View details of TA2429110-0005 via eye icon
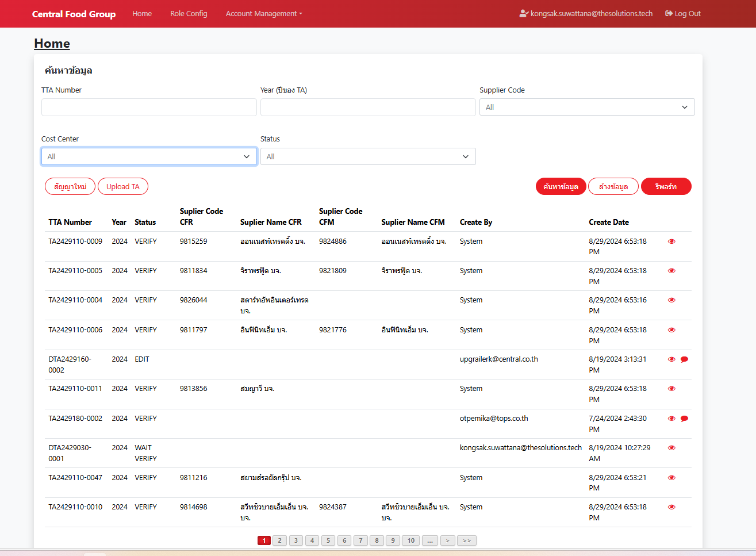 click(x=671, y=271)
